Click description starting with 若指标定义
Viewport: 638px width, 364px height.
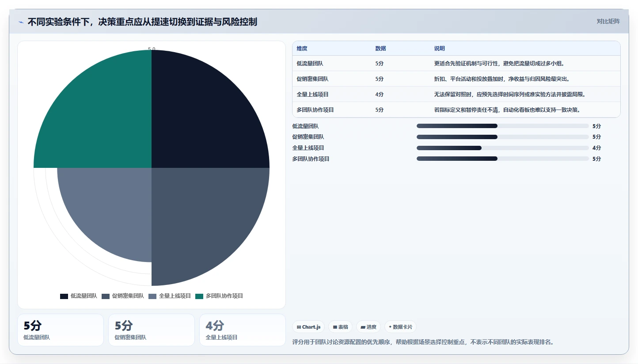pyautogui.click(x=507, y=110)
